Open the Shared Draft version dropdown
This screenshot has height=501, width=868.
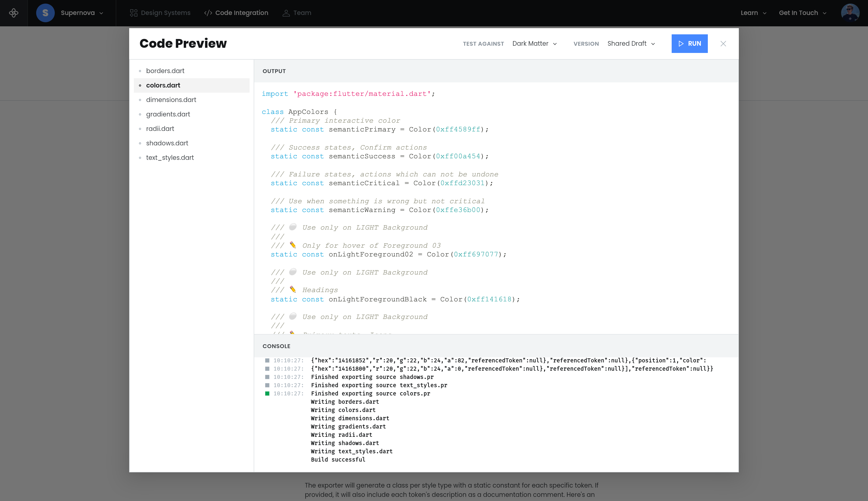[x=631, y=44]
